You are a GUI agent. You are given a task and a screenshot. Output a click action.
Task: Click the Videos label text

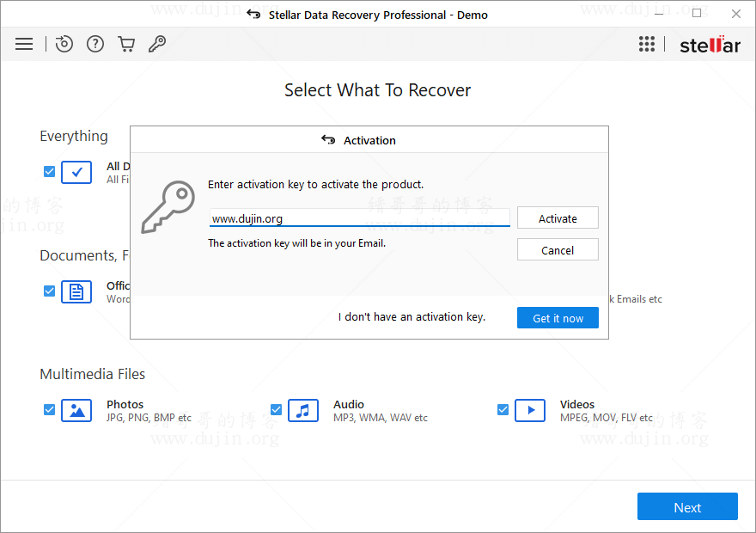coord(577,404)
